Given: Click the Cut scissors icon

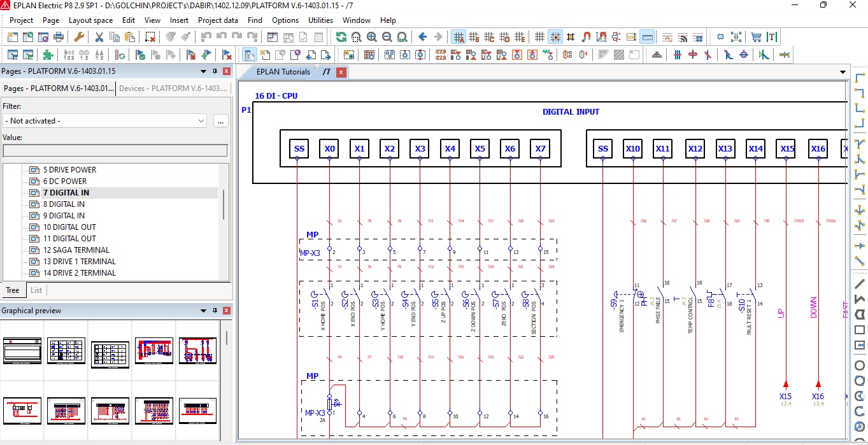Looking at the screenshot, I should [x=99, y=37].
